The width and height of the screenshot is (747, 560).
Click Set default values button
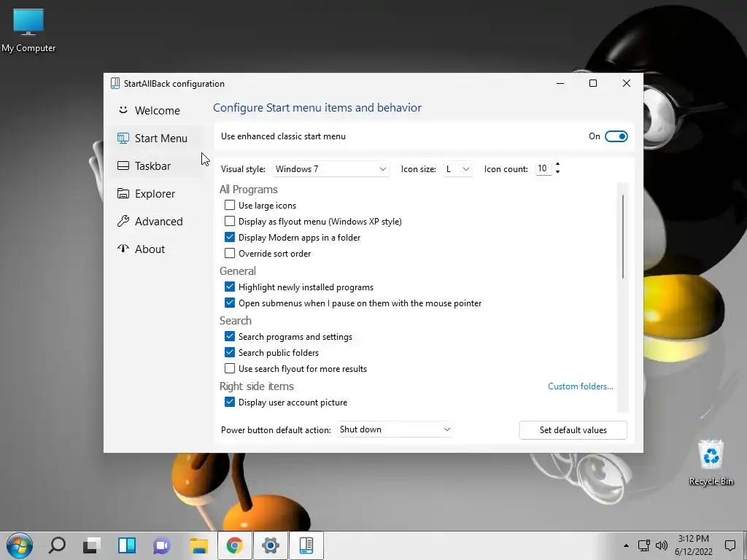573,430
